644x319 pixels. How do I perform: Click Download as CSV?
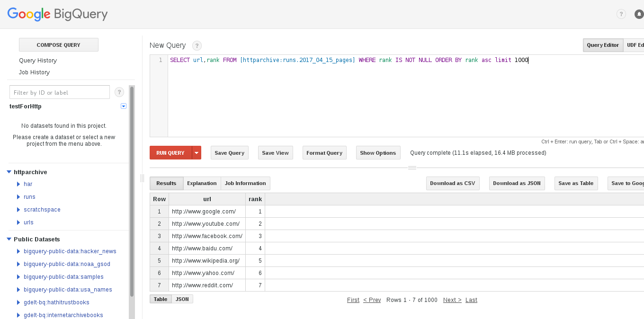click(x=453, y=183)
